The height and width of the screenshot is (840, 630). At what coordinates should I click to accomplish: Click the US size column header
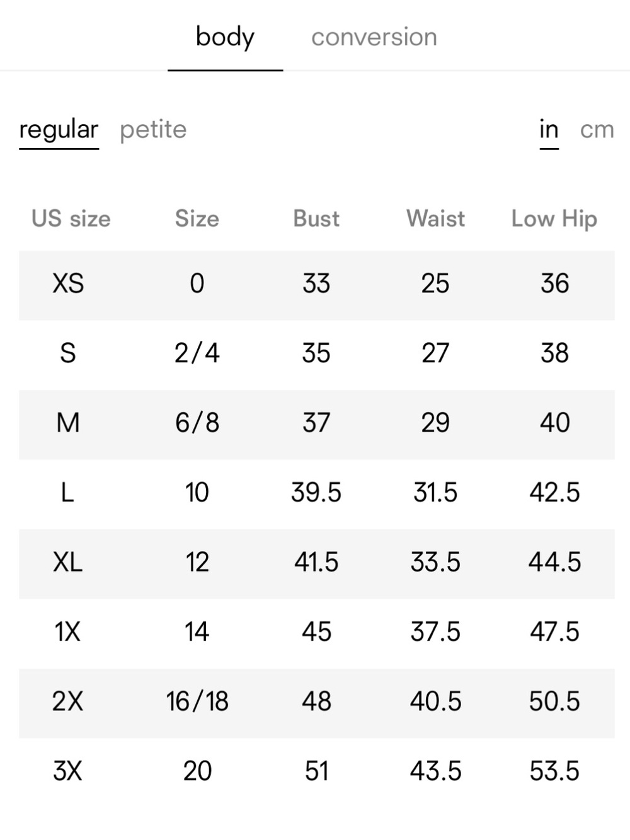(x=71, y=219)
